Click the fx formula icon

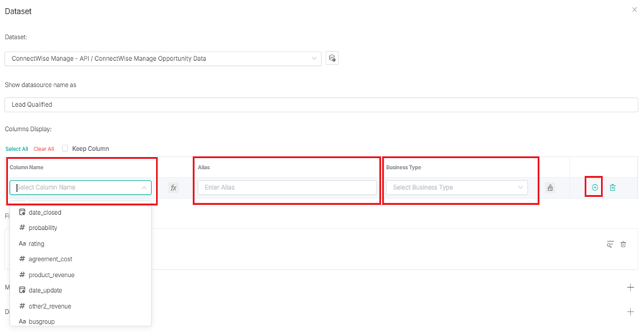pos(173,188)
